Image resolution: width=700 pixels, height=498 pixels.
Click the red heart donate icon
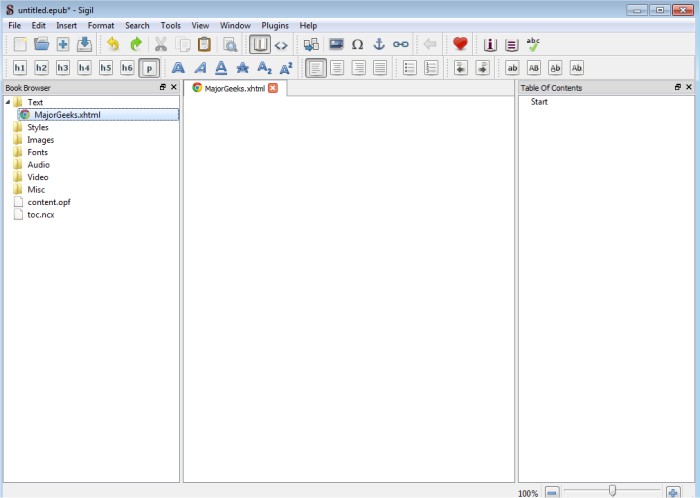click(460, 44)
